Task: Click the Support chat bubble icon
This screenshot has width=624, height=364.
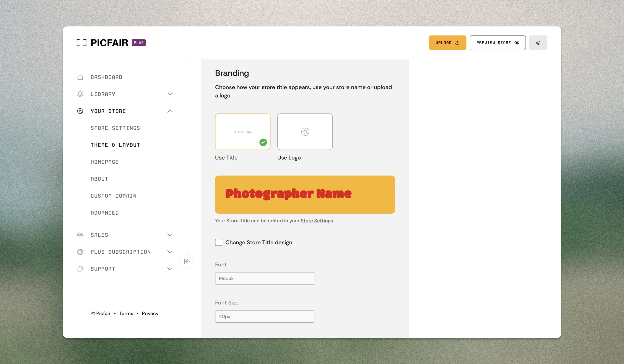Action: pos(80,269)
